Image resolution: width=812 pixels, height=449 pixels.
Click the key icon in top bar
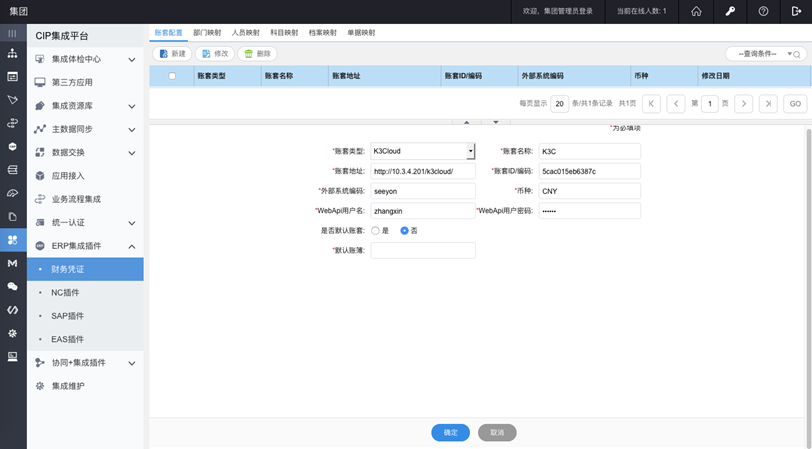tap(730, 11)
